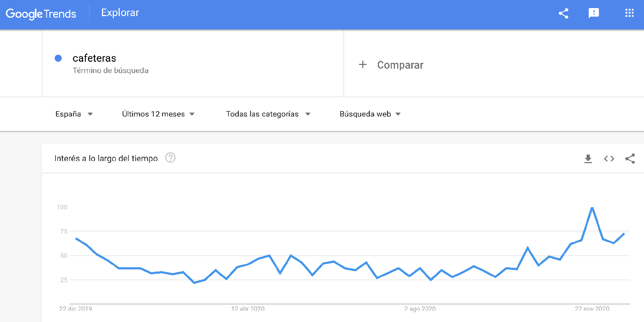Image resolution: width=644 pixels, height=322 pixels.
Task: Send feedback via the header icon
Action: pos(593,13)
